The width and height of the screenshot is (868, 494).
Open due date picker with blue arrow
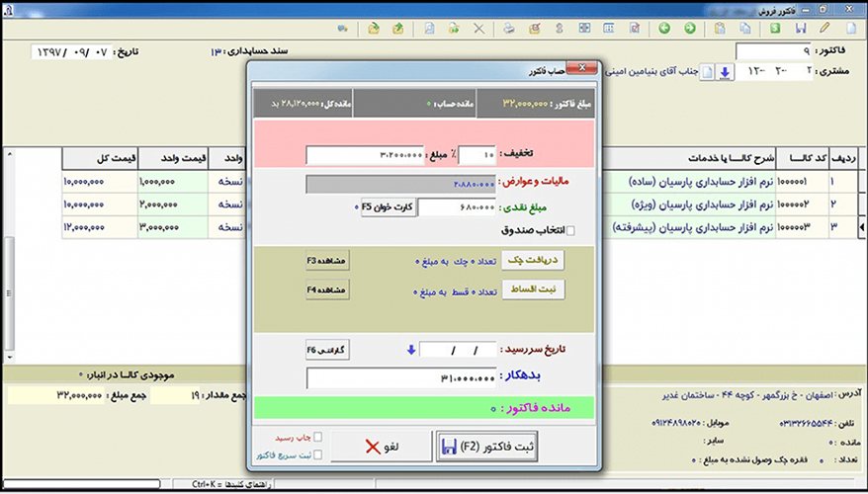410,350
